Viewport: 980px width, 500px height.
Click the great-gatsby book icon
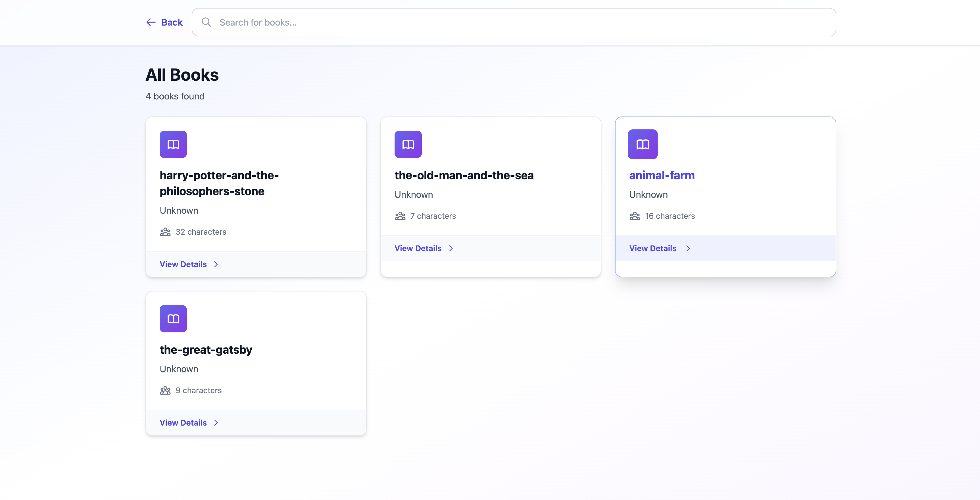coord(173,318)
